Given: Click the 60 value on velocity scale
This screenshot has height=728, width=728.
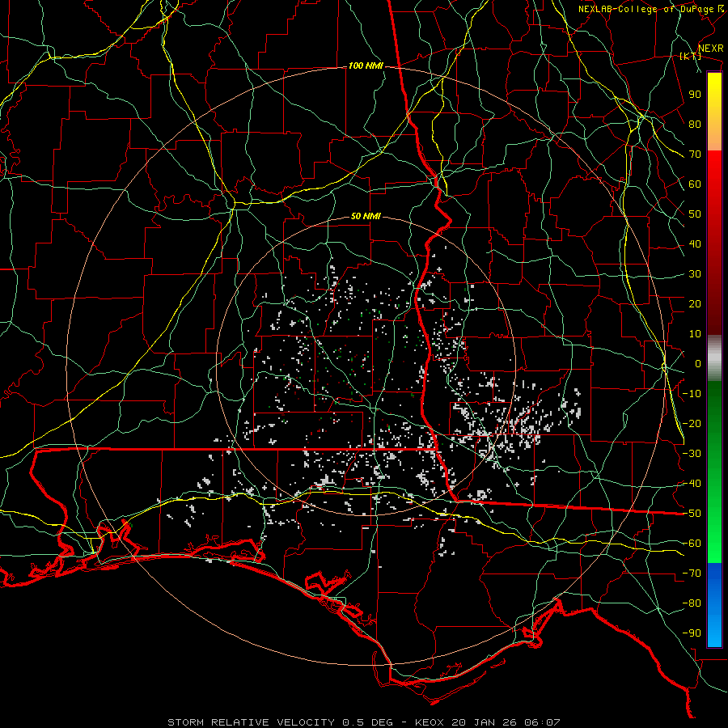Looking at the screenshot, I should pyautogui.click(x=695, y=184).
